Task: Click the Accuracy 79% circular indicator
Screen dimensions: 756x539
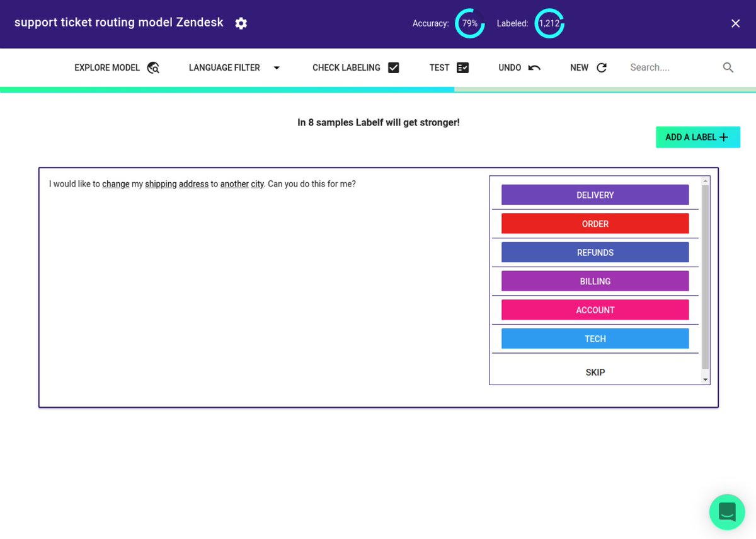Action: 470,23
